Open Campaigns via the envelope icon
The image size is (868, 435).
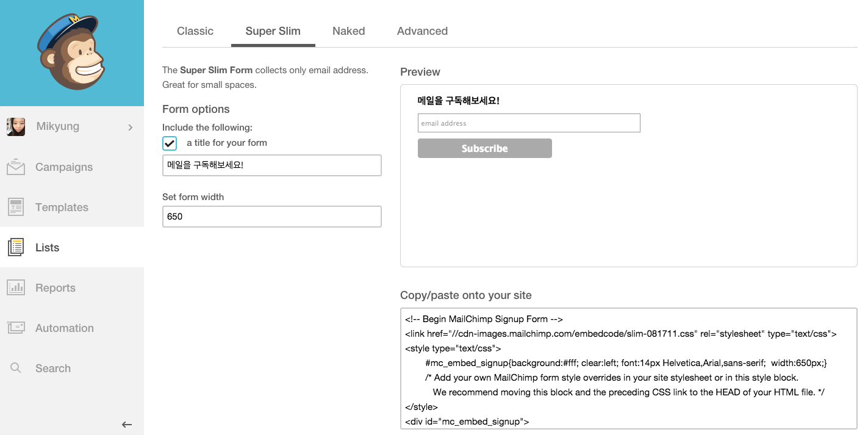[16, 167]
